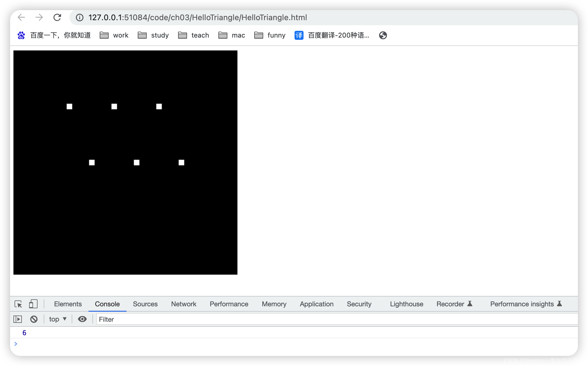588x366 pixels.
Task: Expand the work bookmarks folder
Action: point(114,35)
